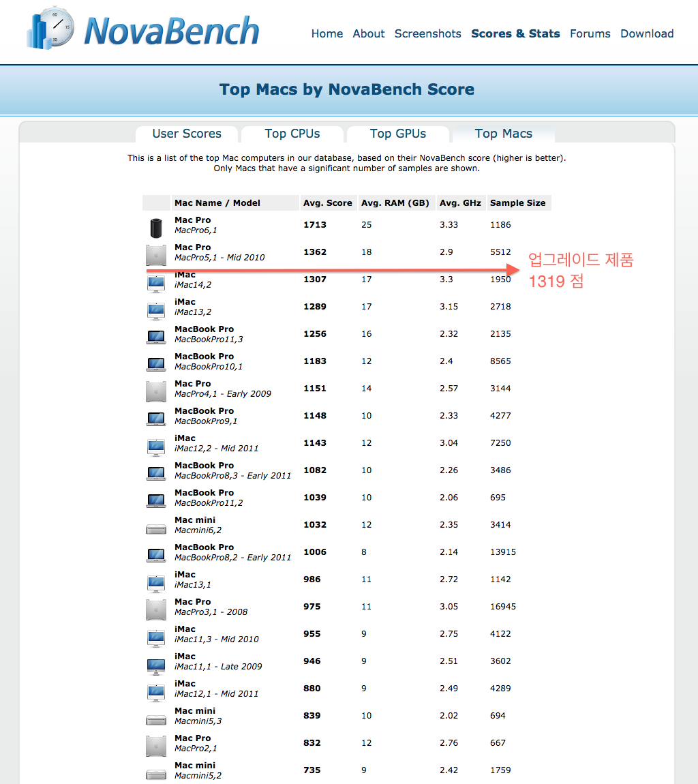Go to the Home page
This screenshot has height=784, width=698.
point(327,33)
